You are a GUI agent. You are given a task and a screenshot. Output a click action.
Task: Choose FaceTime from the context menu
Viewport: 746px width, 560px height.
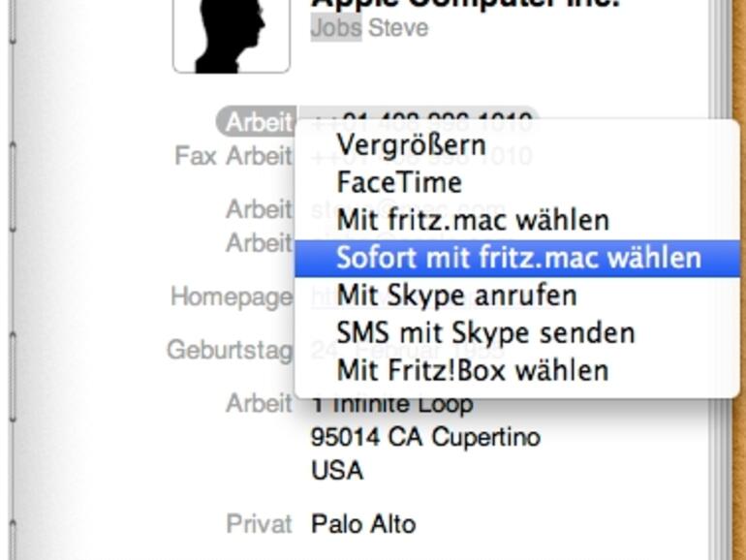[x=399, y=182]
